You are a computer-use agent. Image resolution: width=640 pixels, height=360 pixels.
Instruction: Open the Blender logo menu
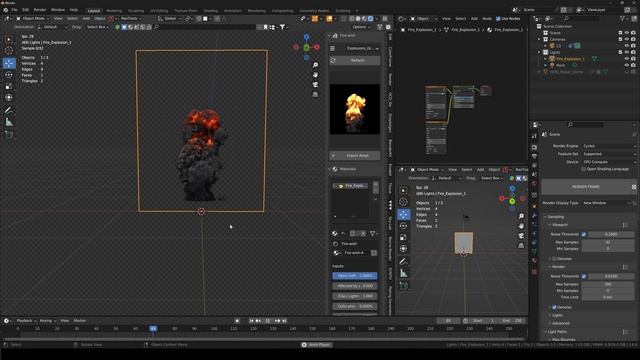[5, 9]
